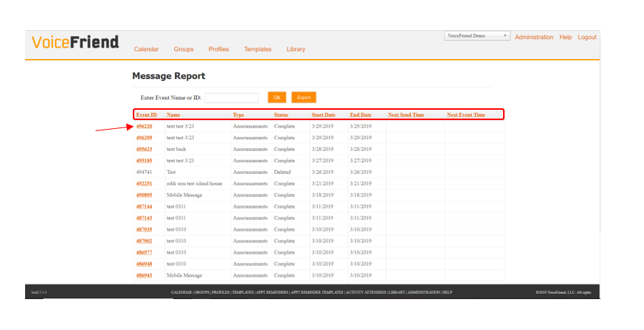Open ADMINISTRATION in the footer

point(424,292)
